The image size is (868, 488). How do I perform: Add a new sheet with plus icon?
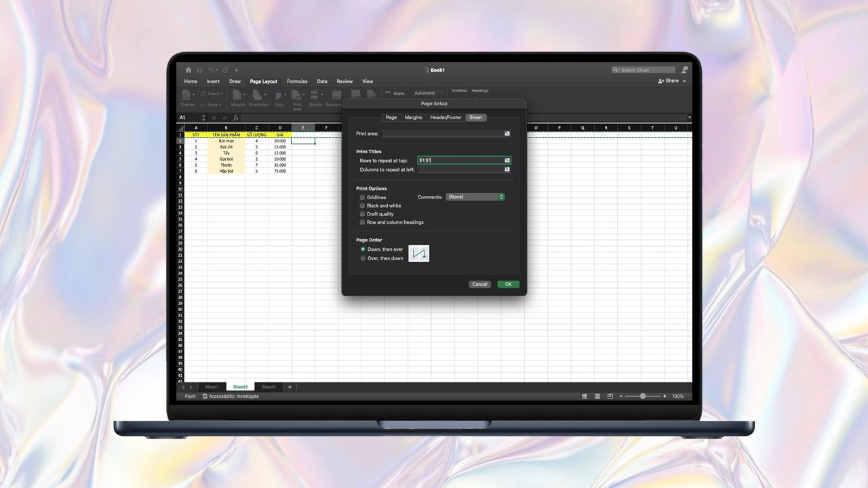(290, 387)
